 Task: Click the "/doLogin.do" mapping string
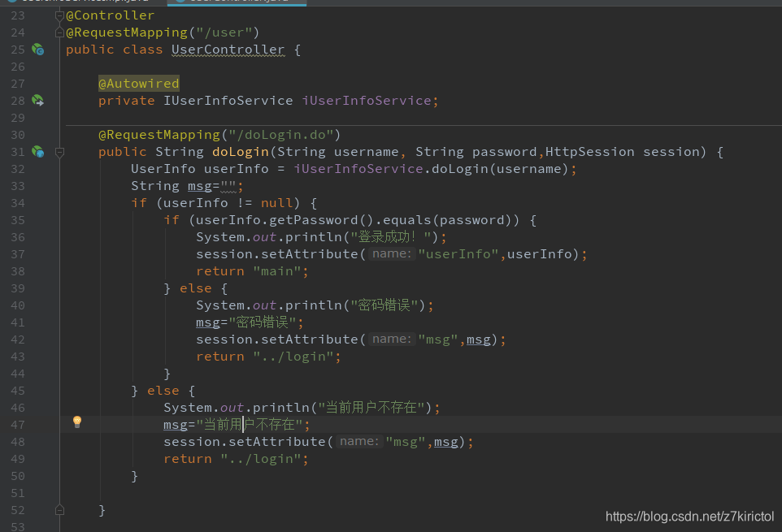click(280, 135)
